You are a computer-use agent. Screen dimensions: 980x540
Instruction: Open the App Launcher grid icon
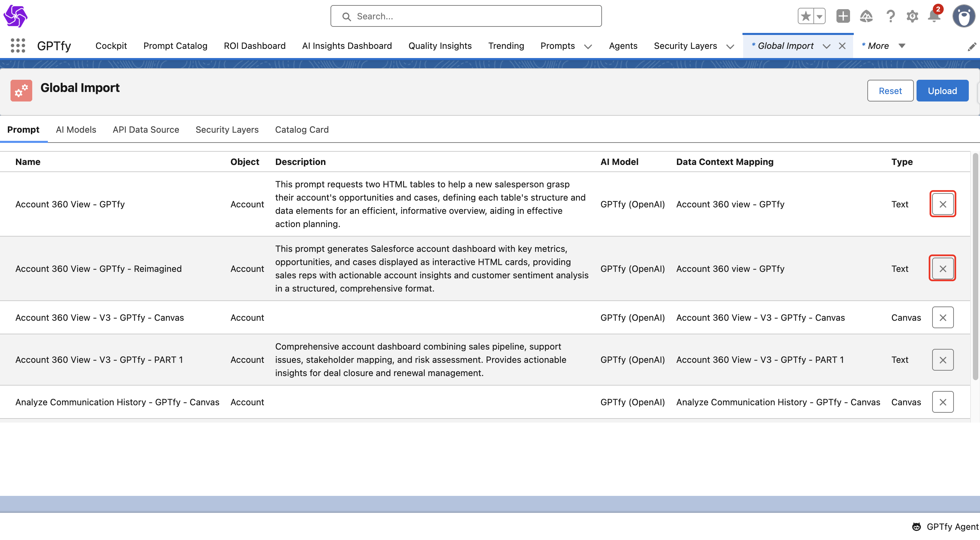pos(18,46)
